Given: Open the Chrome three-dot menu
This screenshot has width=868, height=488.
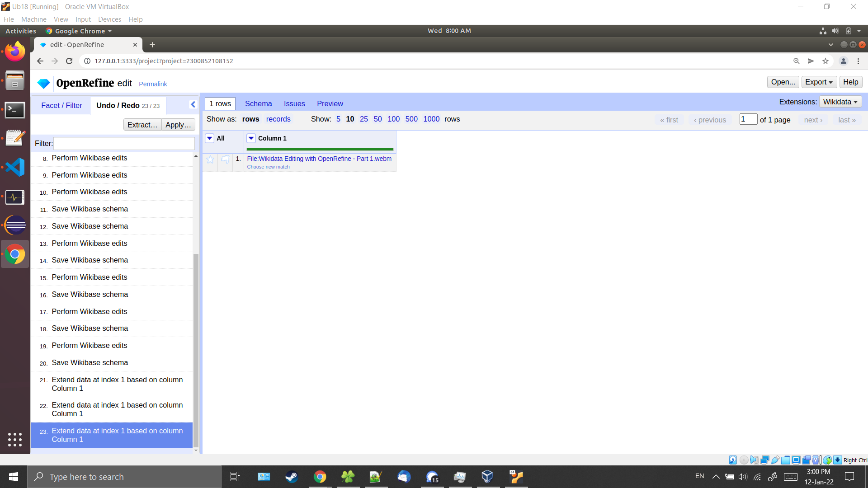Looking at the screenshot, I should coord(859,61).
